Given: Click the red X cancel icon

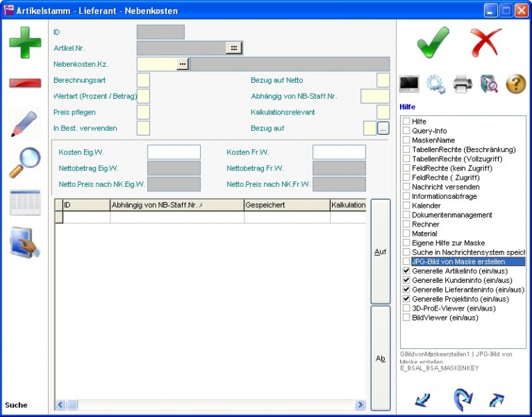Looking at the screenshot, I should click(x=485, y=43).
